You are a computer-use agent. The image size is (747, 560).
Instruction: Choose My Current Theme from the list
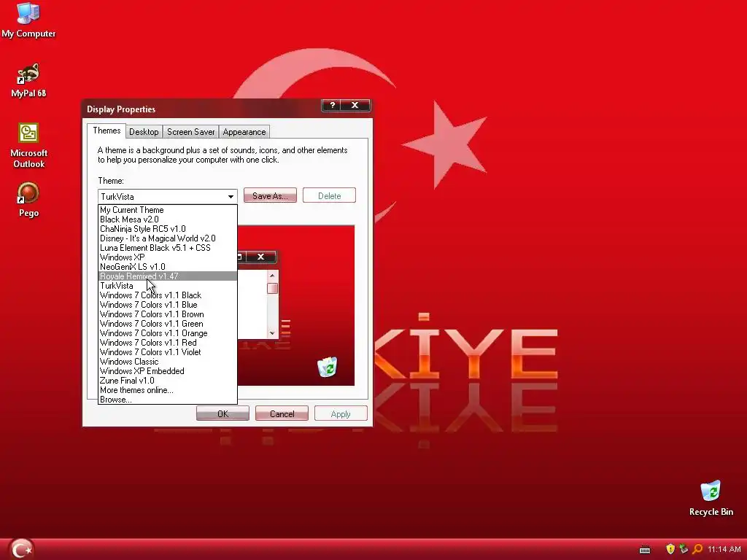[168, 210]
